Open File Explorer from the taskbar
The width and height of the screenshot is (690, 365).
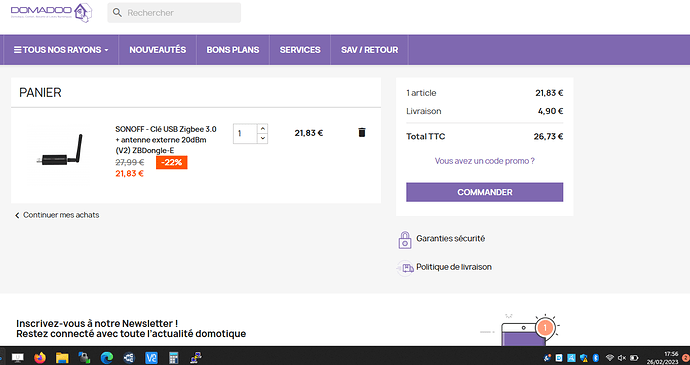62,358
